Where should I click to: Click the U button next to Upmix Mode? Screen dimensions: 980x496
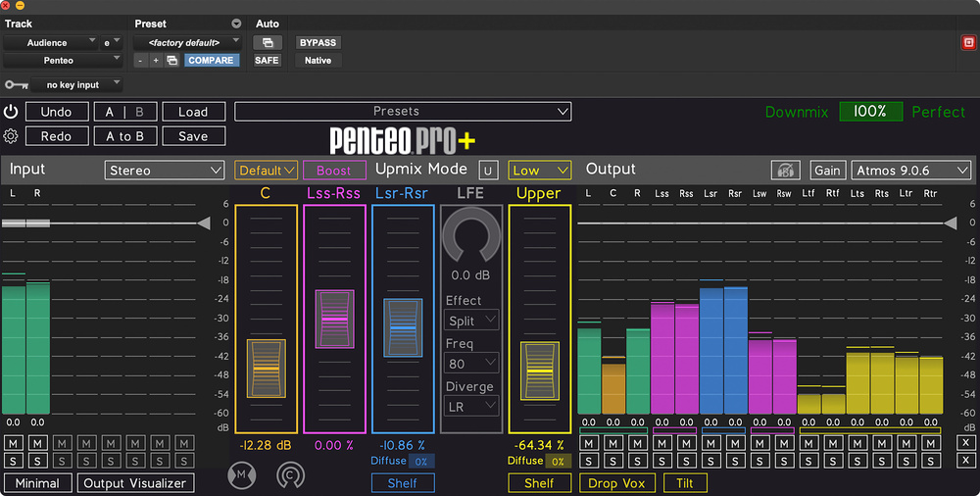coord(488,171)
